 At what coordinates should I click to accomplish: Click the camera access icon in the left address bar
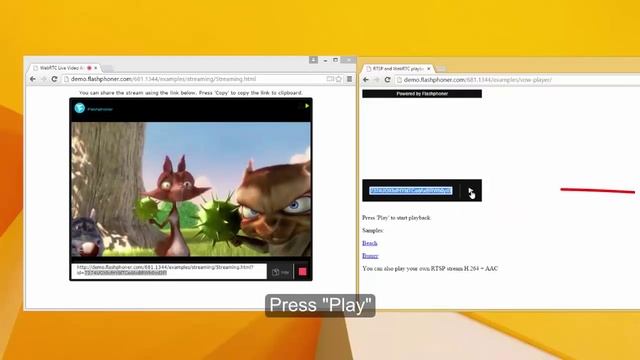point(330,79)
